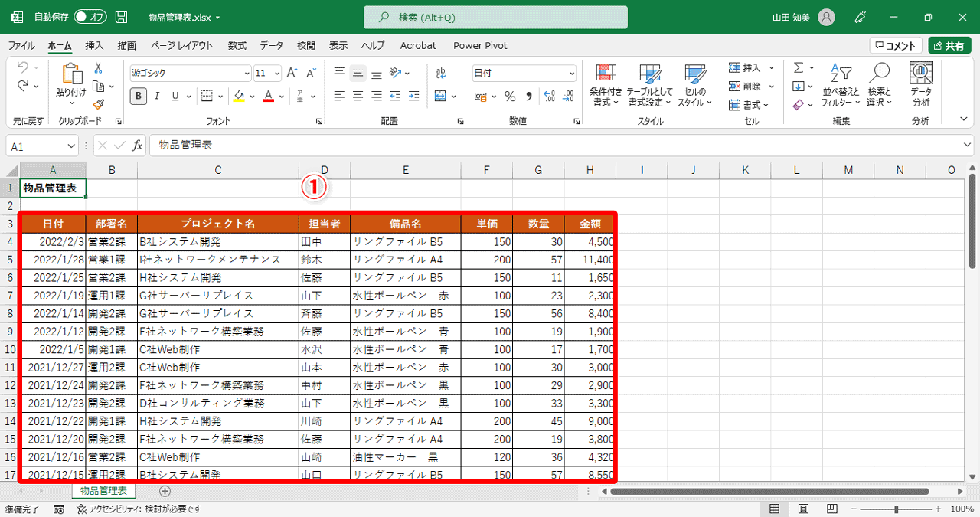Image resolution: width=980 pixels, height=517 pixels.
Task: Click Increase Decimal icon
Action: tap(549, 96)
